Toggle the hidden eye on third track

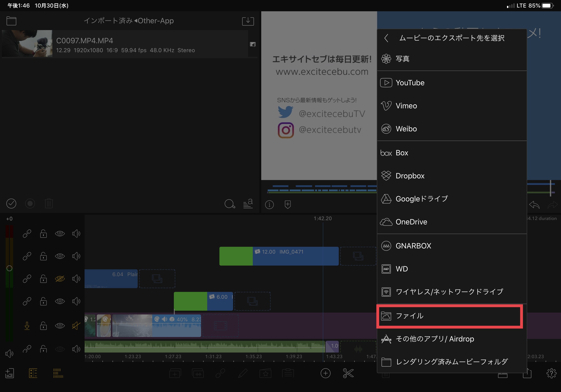[60, 278]
